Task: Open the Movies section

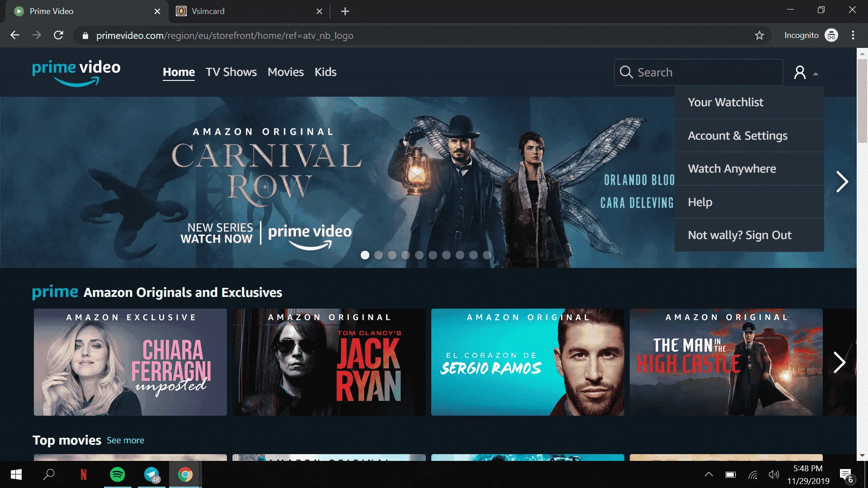Action: pos(286,72)
